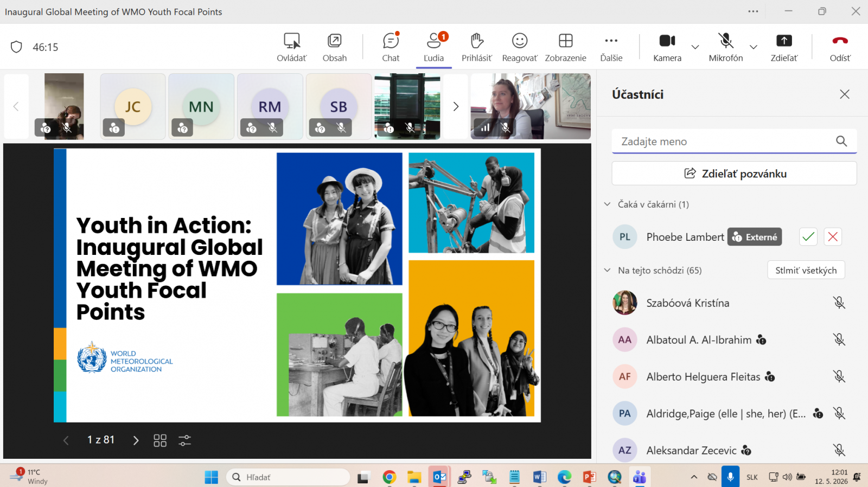Image resolution: width=868 pixels, height=487 pixels.
Task: Advance to the next slide
Action: (136, 440)
